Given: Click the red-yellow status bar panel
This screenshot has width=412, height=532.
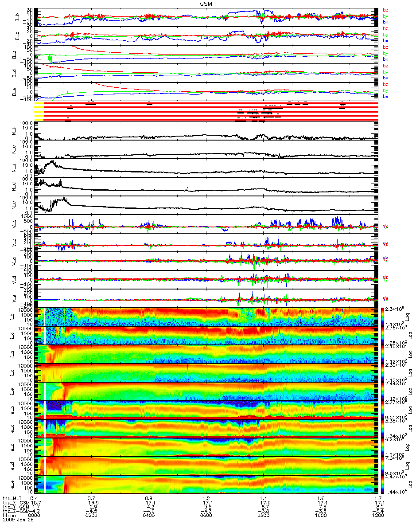Looking at the screenshot, I should (x=206, y=111).
